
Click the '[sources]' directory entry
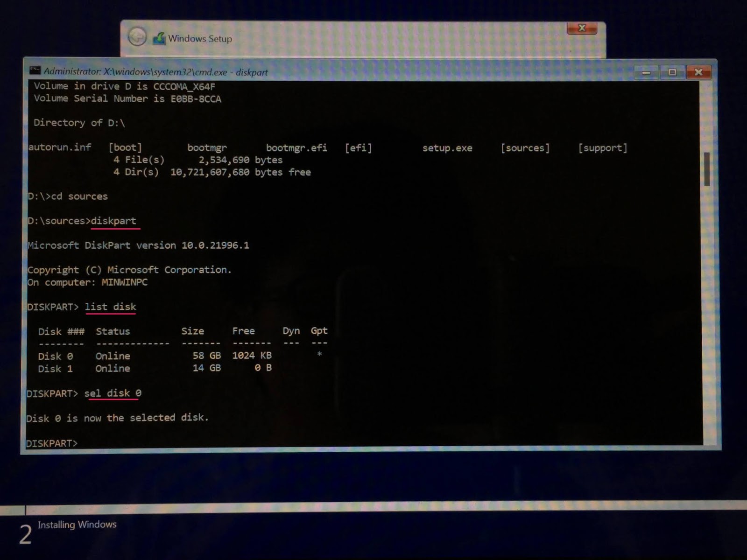(x=525, y=148)
